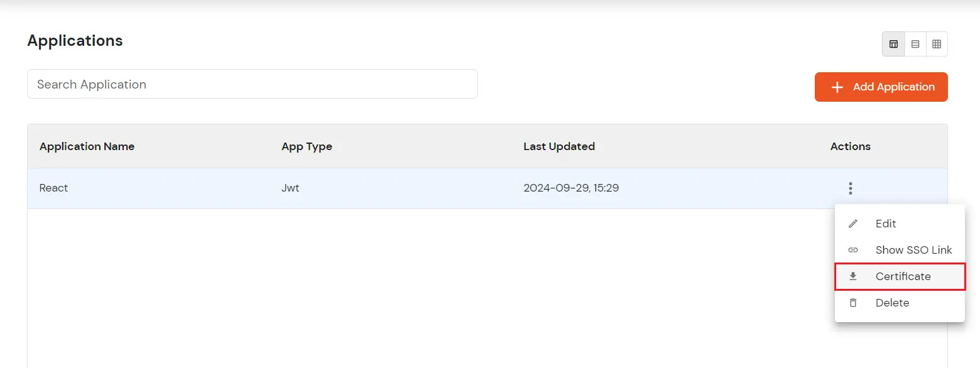The width and height of the screenshot is (980, 368).
Task: Click the Applications page heading
Action: click(x=75, y=40)
